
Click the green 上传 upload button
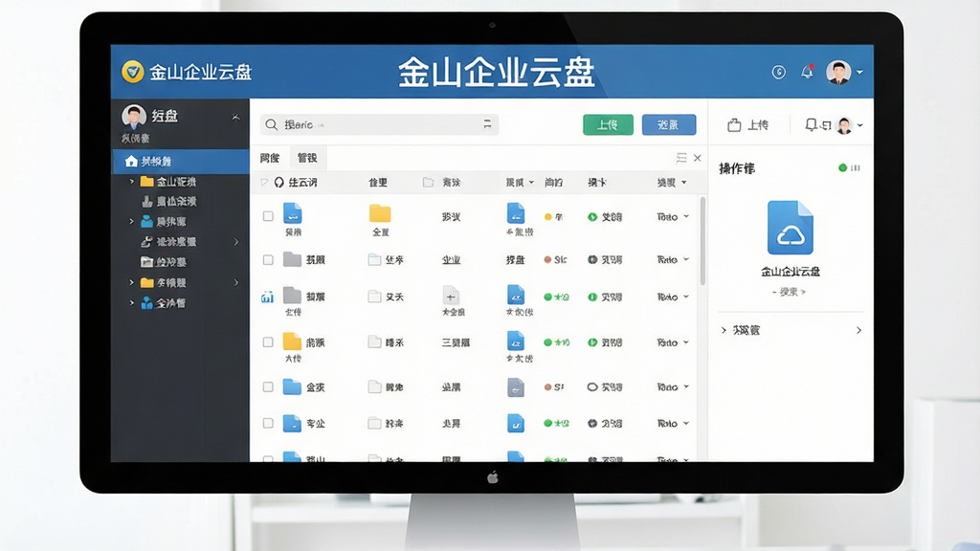click(x=608, y=125)
